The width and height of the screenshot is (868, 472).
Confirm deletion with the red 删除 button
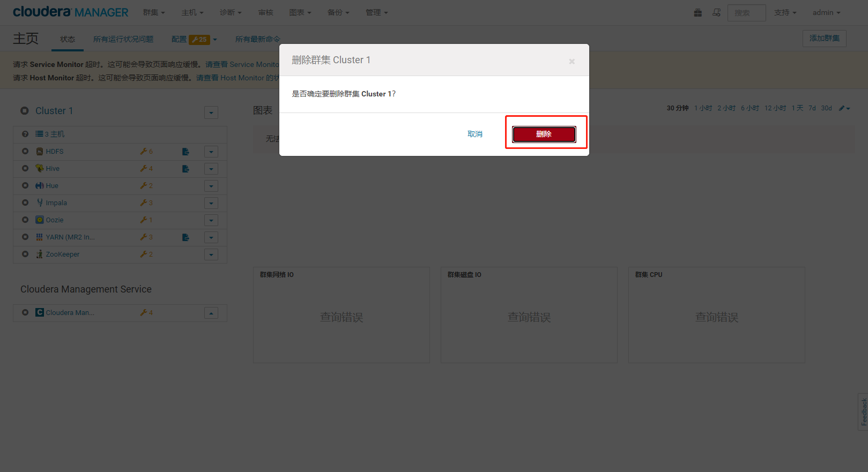[x=544, y=134]
